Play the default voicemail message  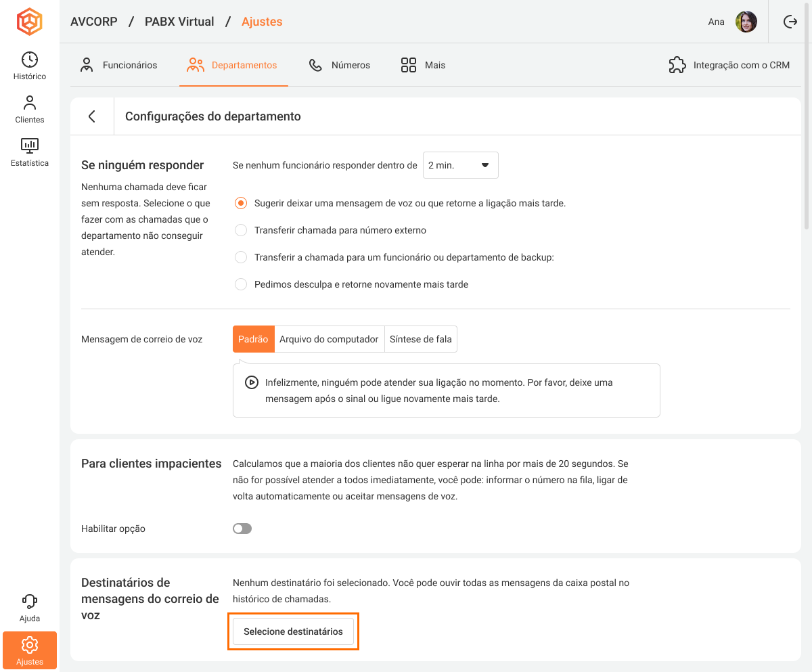(x=251, y=382)
